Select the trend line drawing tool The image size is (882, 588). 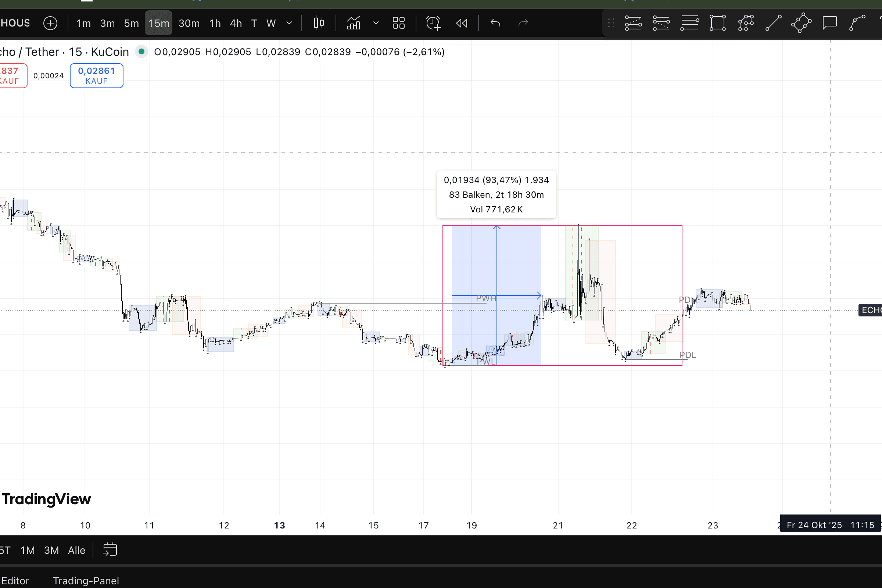[x=773, y=23]
